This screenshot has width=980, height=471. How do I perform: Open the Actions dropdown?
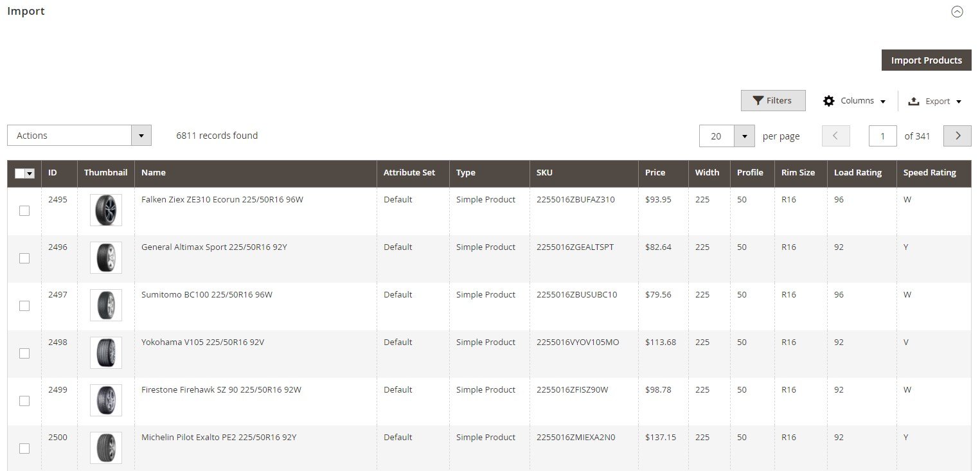click(x=79, y=136)
